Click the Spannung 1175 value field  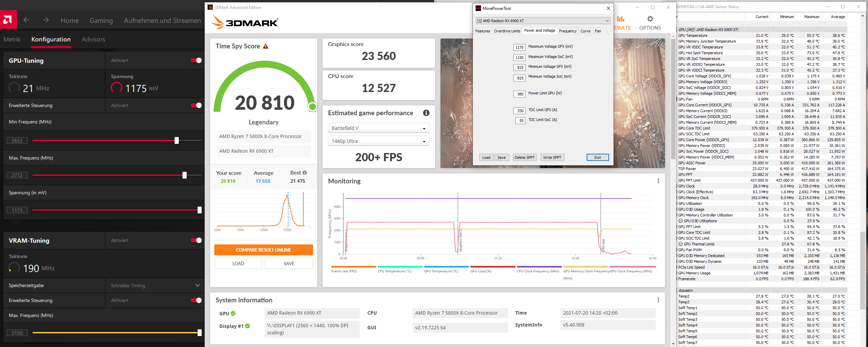[x=17, y=210]
